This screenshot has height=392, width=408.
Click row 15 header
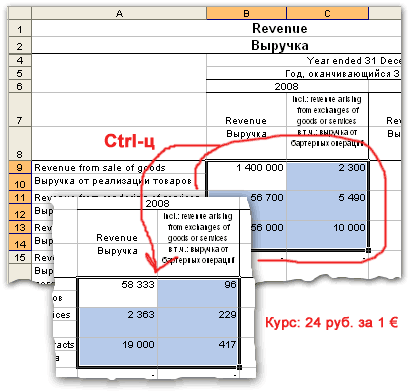coord(20,257)
